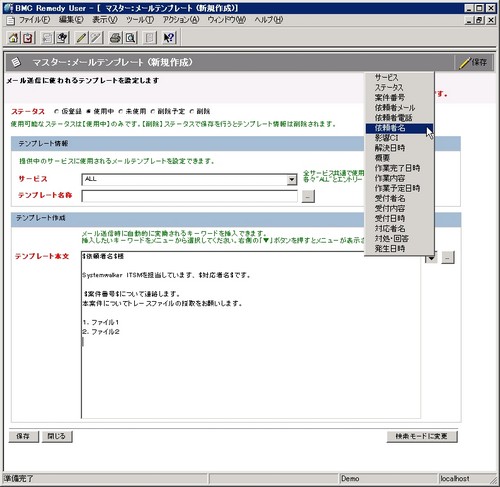The width and height of the screenshot is (500, 487).
Task: Open the ツール menu
Action: coord(140,20)
